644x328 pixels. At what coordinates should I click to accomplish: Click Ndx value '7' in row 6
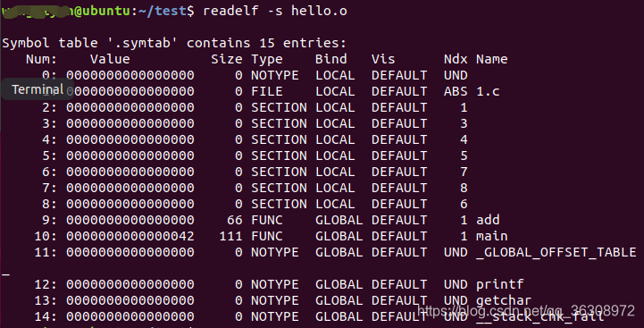(464, 172)
